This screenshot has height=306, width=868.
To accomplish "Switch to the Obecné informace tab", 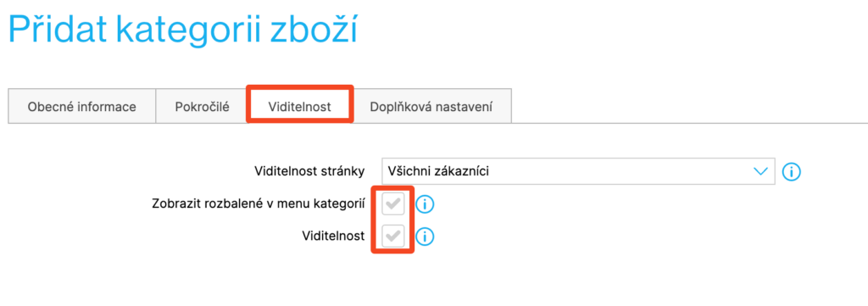I will [82, 106].
